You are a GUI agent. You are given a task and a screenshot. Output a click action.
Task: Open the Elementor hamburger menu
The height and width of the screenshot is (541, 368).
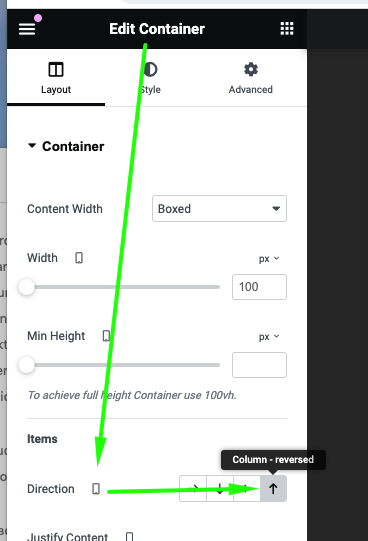coord(27,29)
